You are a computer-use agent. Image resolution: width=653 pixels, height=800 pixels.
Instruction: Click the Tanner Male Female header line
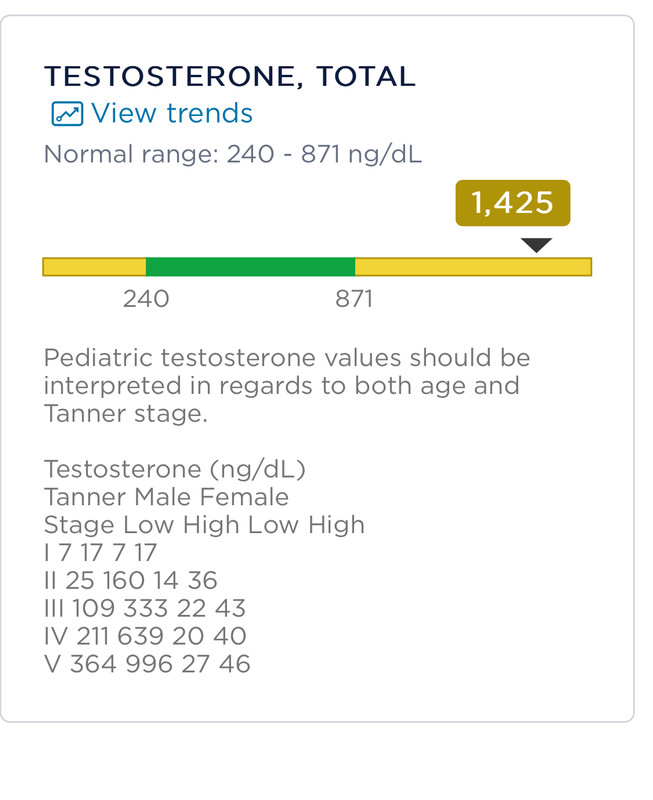[166, 497]
